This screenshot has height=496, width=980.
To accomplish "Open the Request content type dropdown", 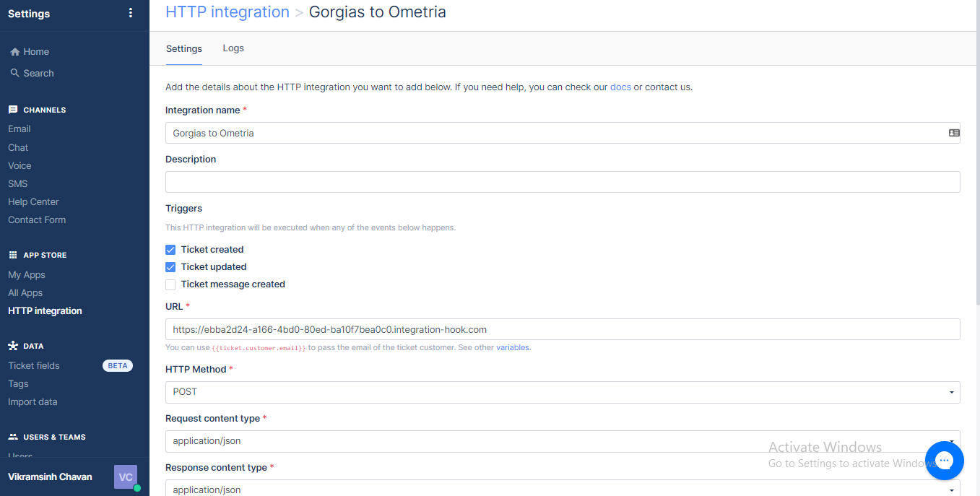I will [x=563, y=441].
